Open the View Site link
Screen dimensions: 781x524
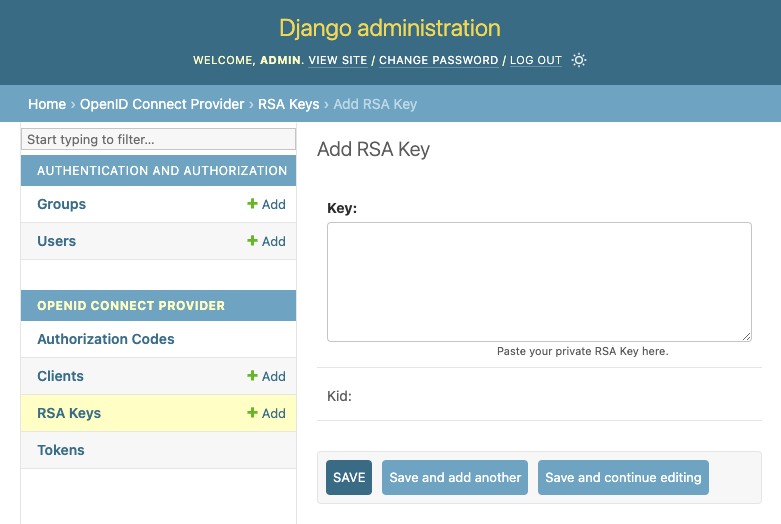[x=338, y=60]
